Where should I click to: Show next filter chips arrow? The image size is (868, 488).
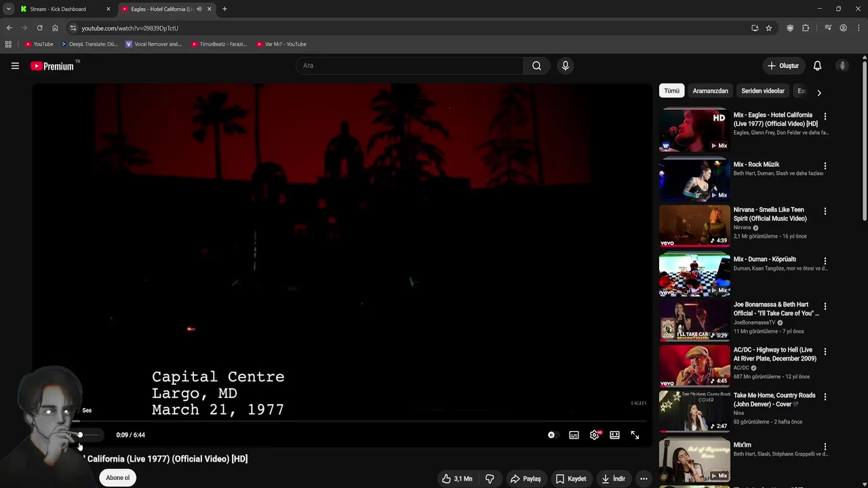tap(818, 92)
